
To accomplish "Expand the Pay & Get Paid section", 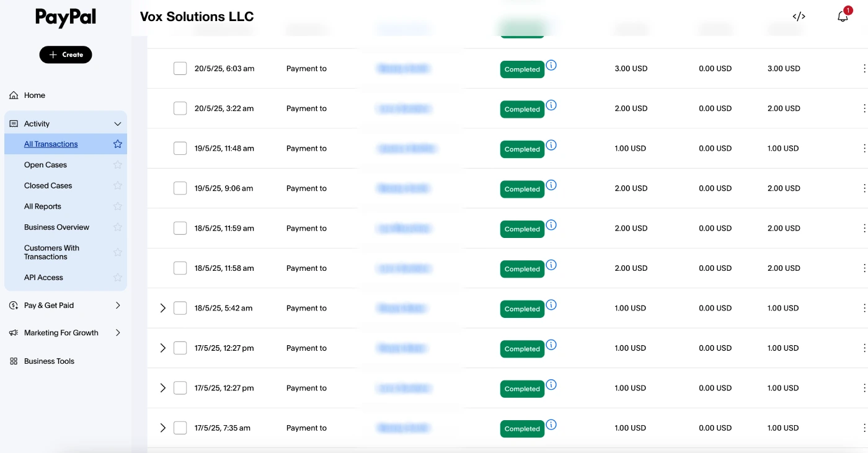I will coord(118,305).
